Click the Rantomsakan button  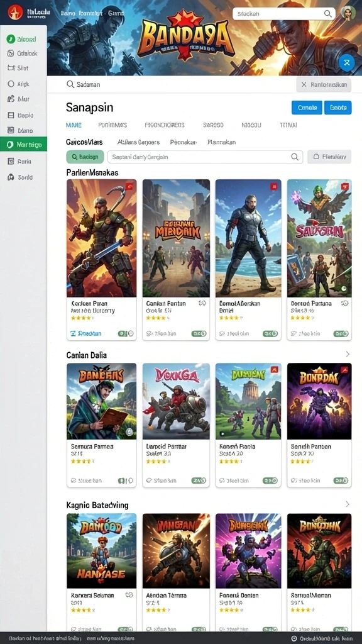tap(324, 85)
